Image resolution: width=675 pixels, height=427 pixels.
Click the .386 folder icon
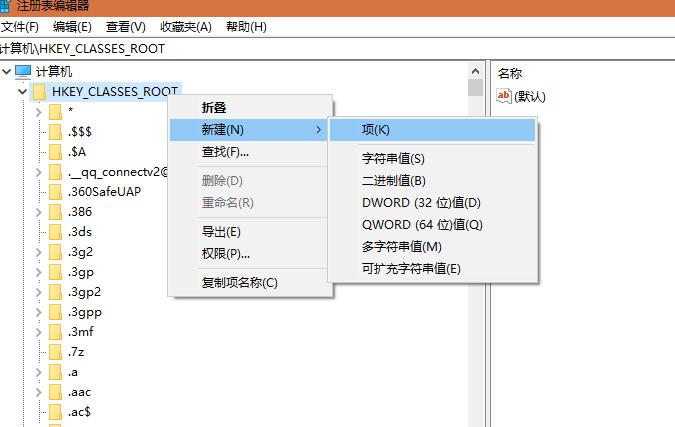pos(56,212)
